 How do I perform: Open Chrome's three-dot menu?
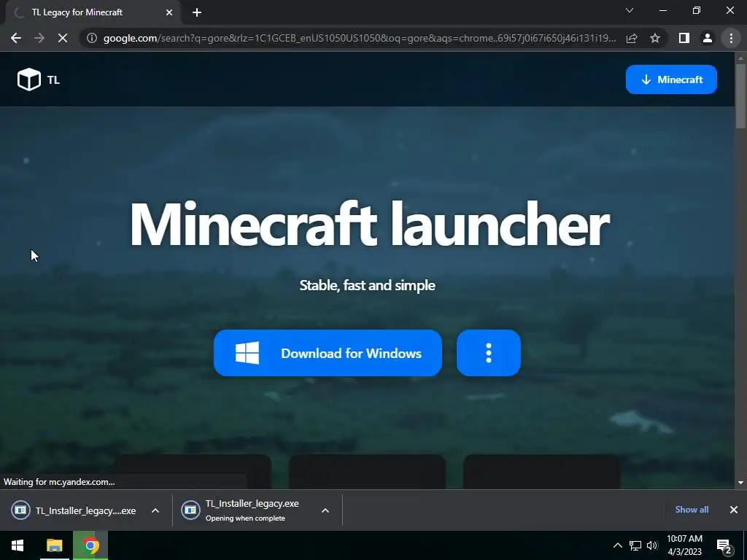tap(731, 38)
